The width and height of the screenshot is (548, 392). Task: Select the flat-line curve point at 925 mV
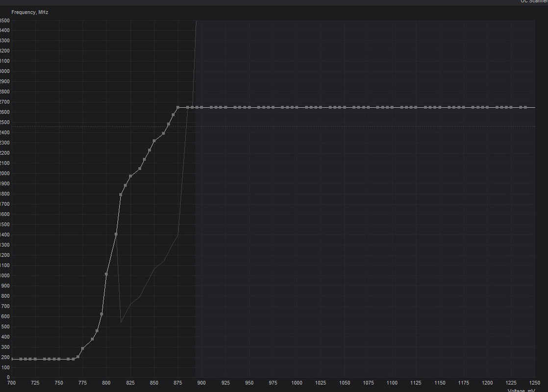coord(225,107)
